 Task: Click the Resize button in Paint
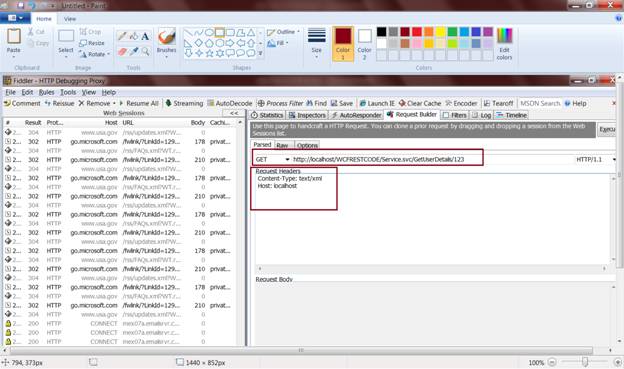[92, 43]
